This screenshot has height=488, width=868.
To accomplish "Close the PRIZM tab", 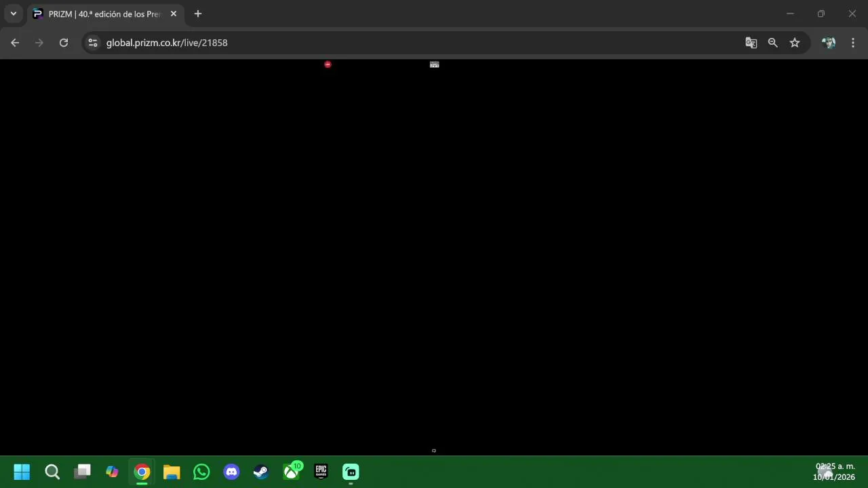I will (x=173, y=14).
